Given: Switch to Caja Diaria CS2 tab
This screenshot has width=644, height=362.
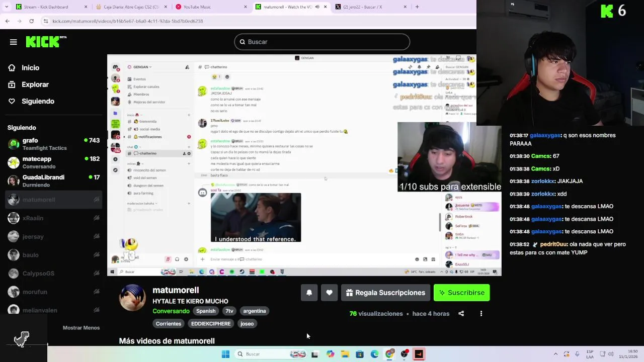Looking at the screenshot, I should click(x=131, y=7).
